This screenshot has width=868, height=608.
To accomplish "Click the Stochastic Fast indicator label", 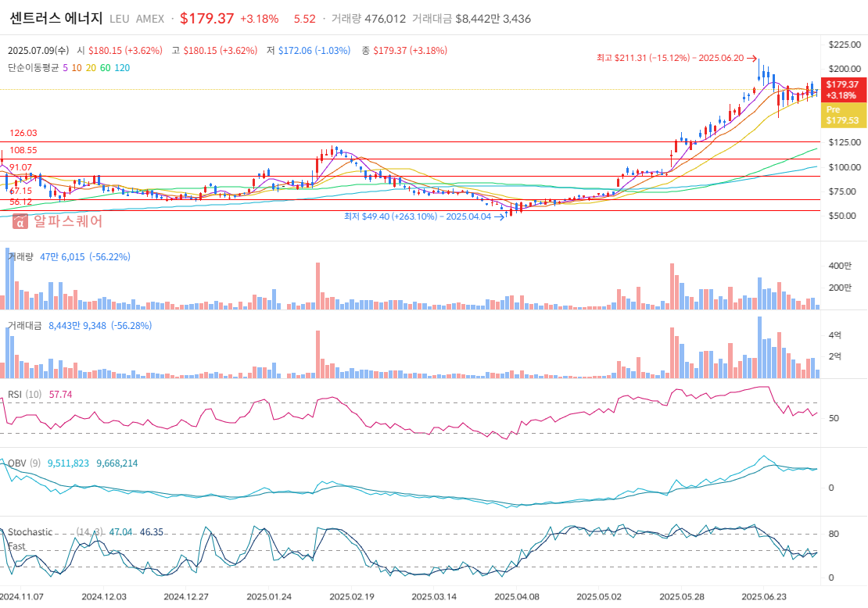I will click(30, 539).
